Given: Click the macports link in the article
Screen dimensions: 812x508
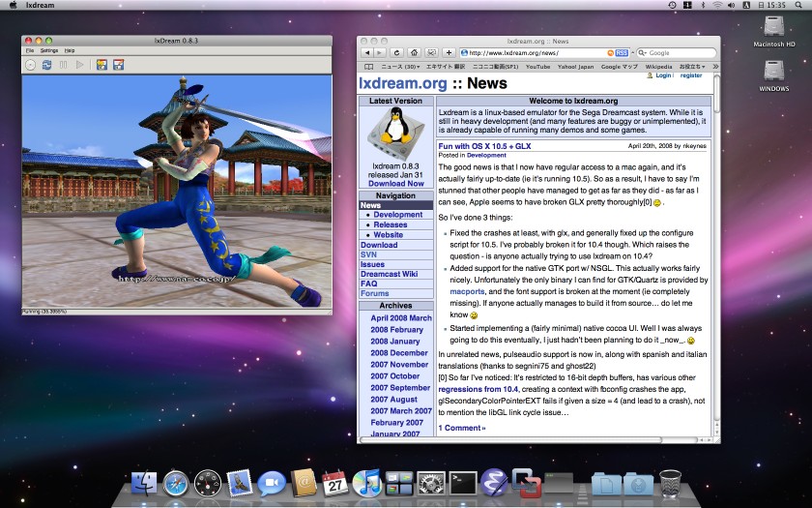Looking at the screenshot, I should coord(467,292).
